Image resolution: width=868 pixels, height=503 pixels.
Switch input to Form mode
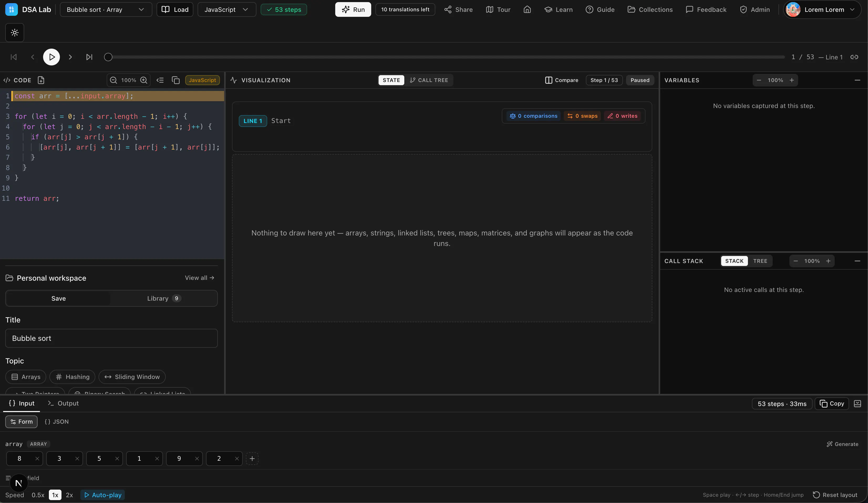tap(21, 422)
